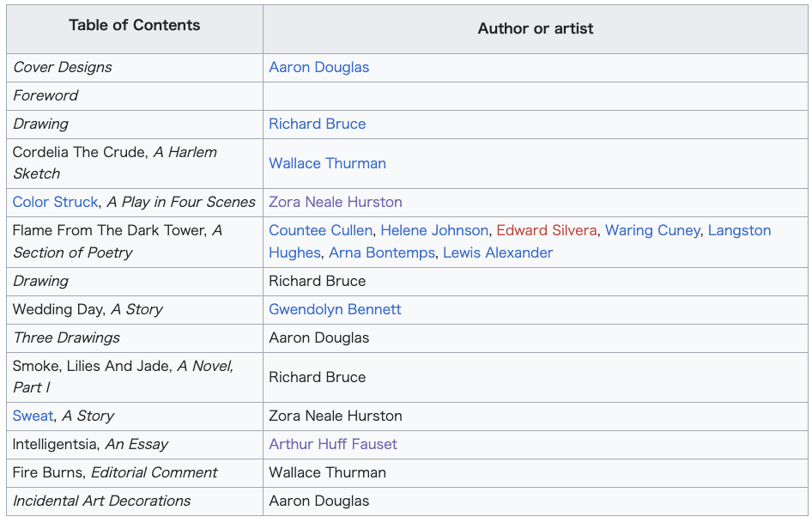Viewport: 812px width, 523px height.
Task: Open the Aaron Douglas link in Cover Designs row
Action: click(x=318, y=67)
